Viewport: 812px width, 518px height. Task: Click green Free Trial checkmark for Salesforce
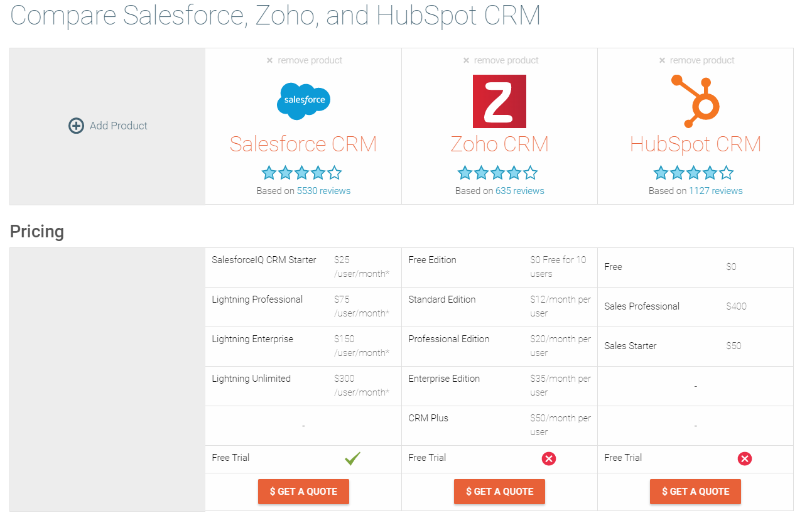point(352,459)
